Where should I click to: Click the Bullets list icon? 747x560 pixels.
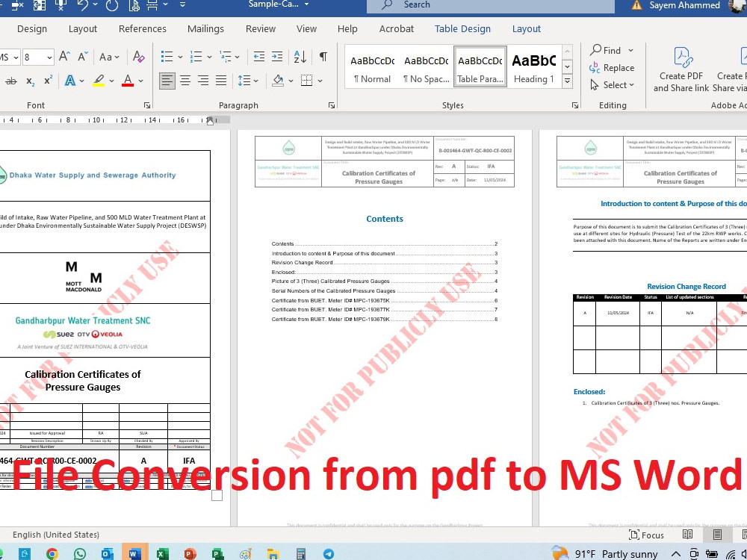pyautogui.click(x=167, y=57)
